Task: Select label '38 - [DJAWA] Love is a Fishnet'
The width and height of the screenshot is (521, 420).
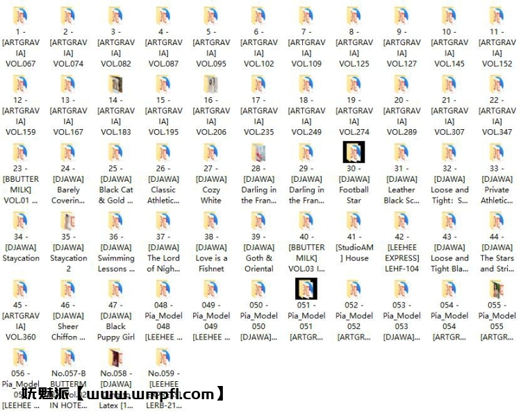Action: (211, 253)
